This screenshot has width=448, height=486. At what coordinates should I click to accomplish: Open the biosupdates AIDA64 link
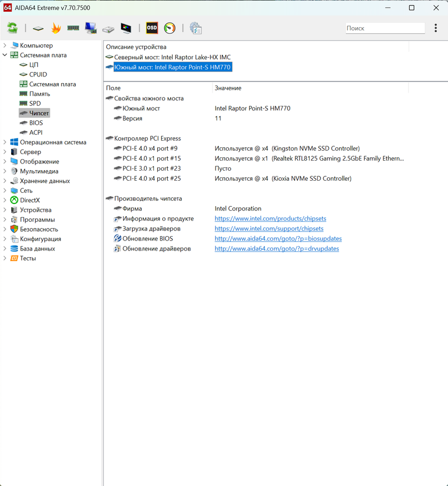[278, 239]
